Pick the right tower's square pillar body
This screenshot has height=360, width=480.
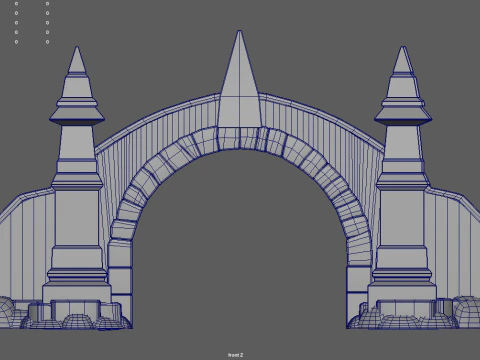[x=402, y=218]
